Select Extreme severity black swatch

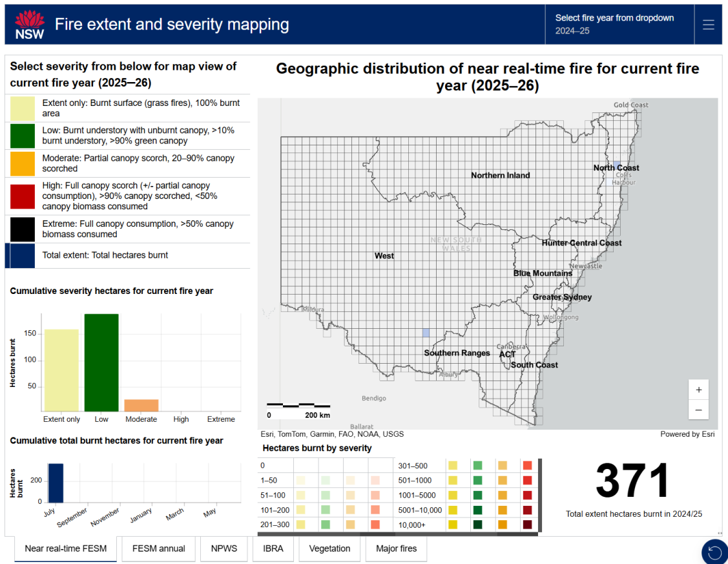23,229
